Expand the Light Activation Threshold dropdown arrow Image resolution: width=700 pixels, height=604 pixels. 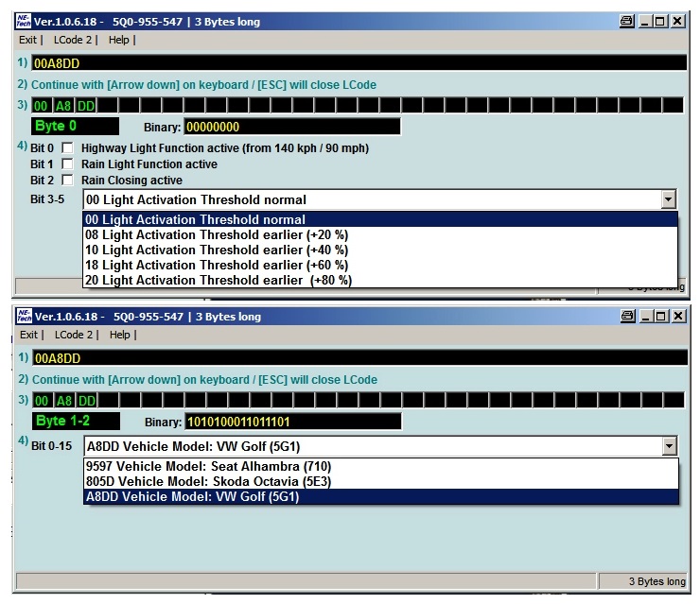[669, 199]
